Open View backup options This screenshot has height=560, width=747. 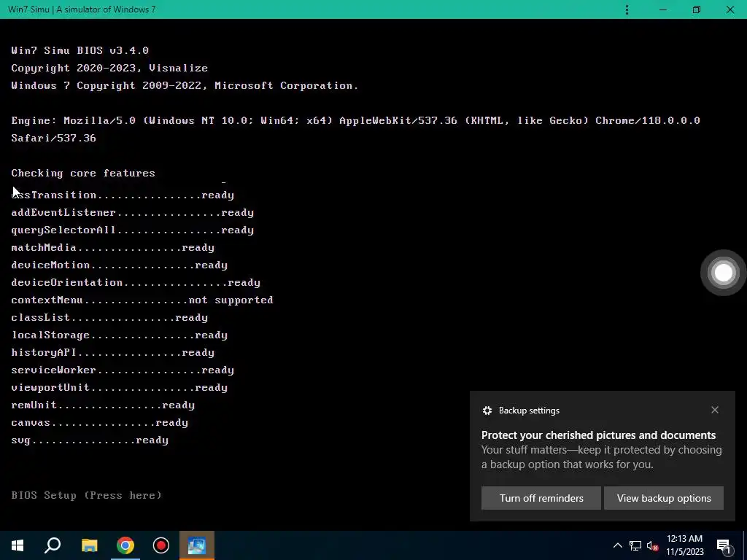coord(664,498)
